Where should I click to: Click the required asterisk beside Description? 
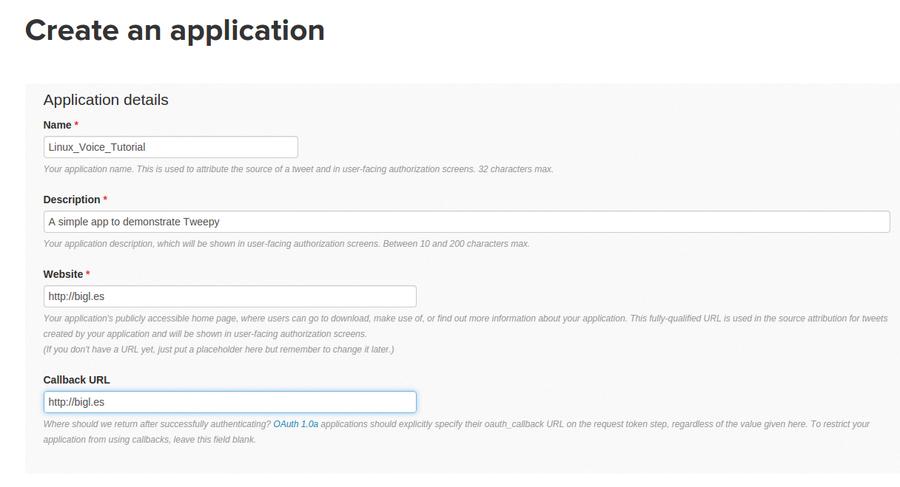105,198
